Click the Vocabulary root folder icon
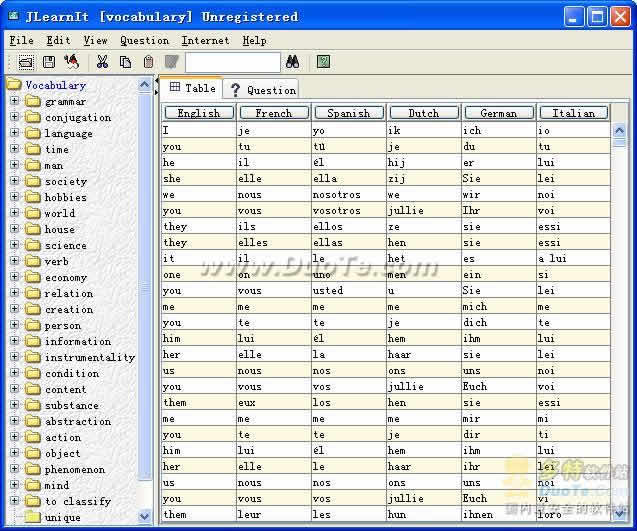The height and width of the screenshot is (531, 637). point(14,85)
